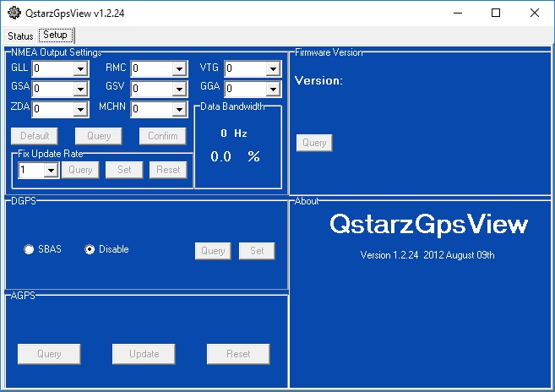Open the VTG output dropdown

coord(273,68)
